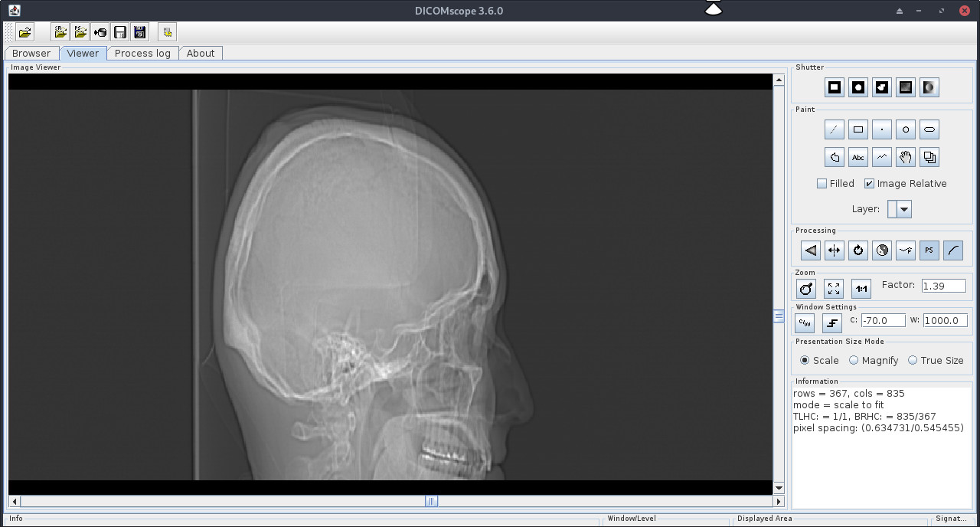Select the circular shutter tool
980x527 pixels.
858,87
